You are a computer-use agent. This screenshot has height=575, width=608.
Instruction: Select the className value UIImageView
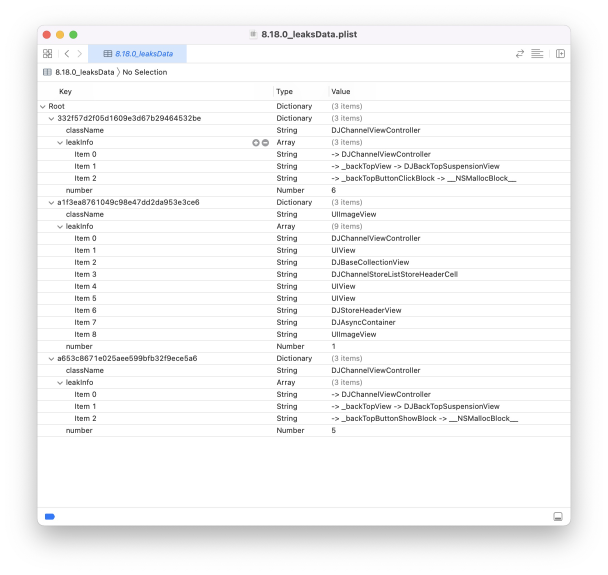click(354, 214)
